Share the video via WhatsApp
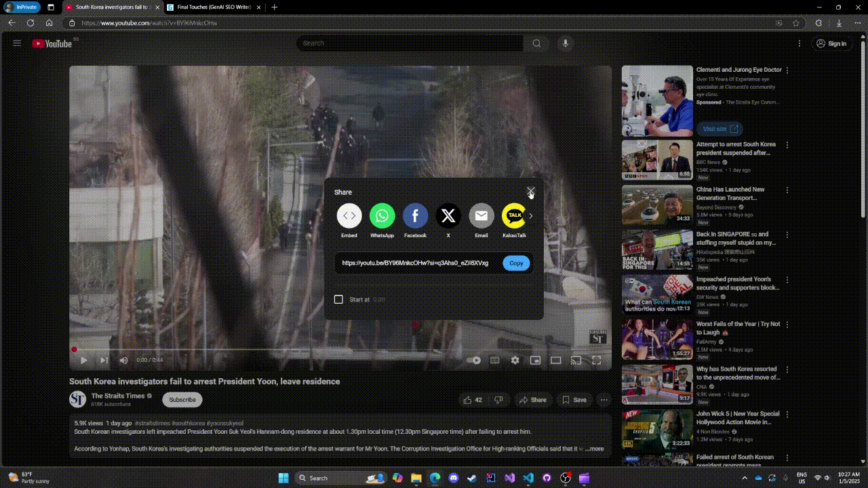868x488 pixels. pos(382,215)
